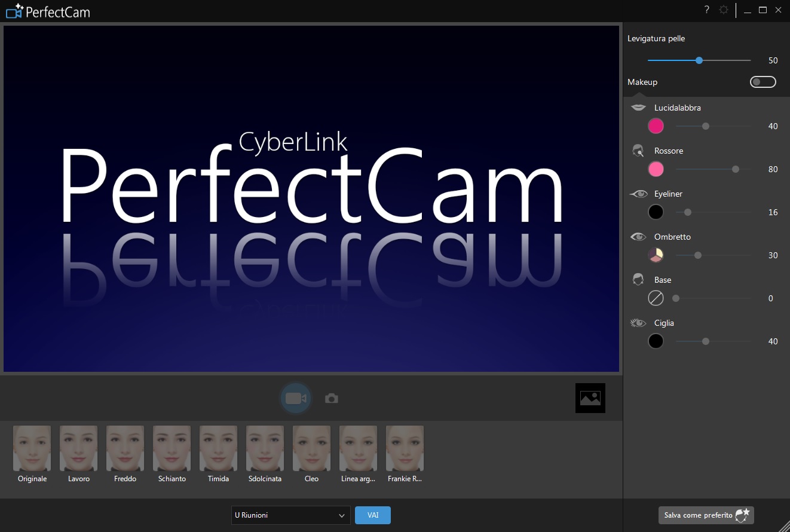Switch to photo snapshot camera icon
The width and height of the screenshot is (790, 532).
(332, 398)
